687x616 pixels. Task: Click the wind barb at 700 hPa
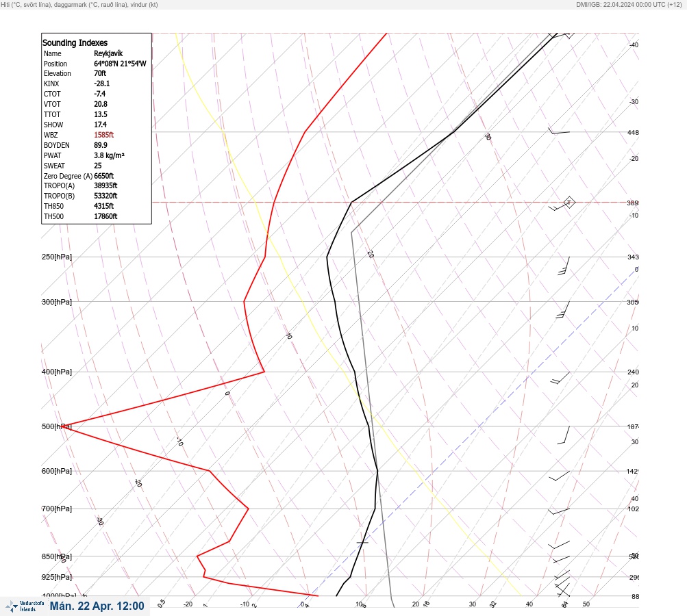pos(559,511)
